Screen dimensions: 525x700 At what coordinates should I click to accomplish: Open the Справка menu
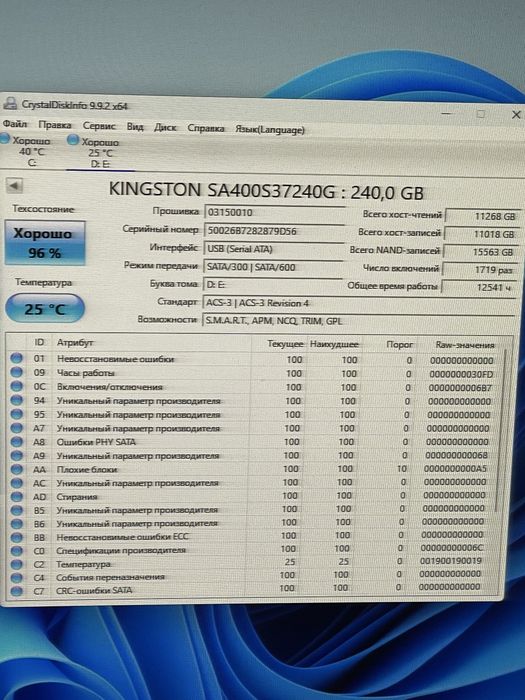point(205,129)
